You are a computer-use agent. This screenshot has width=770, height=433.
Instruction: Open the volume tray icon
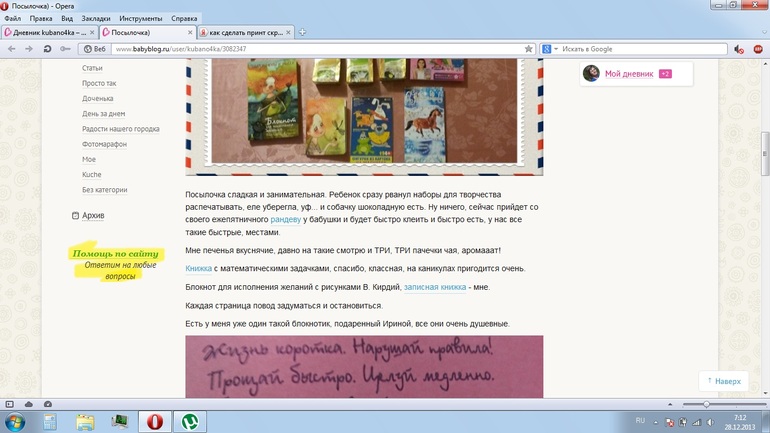[710, 422]
